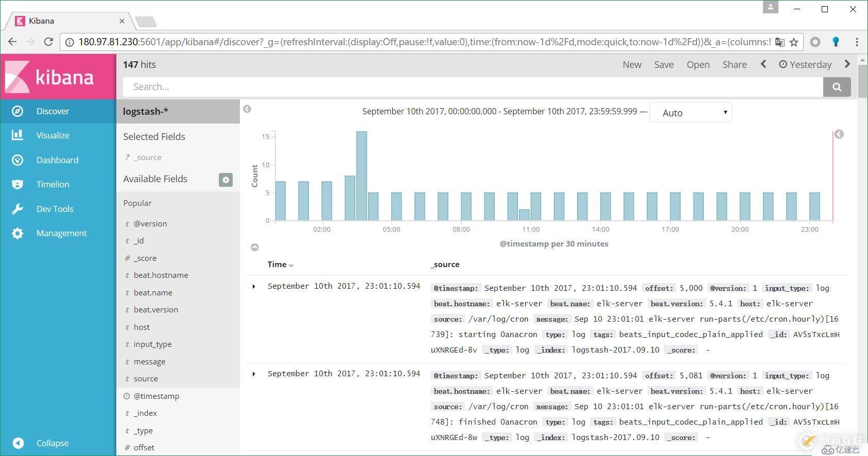This screenshot has width=868, height=456.
Task: Open the Timelion icon
Action: pyautogui.click(x=18, y=184)
